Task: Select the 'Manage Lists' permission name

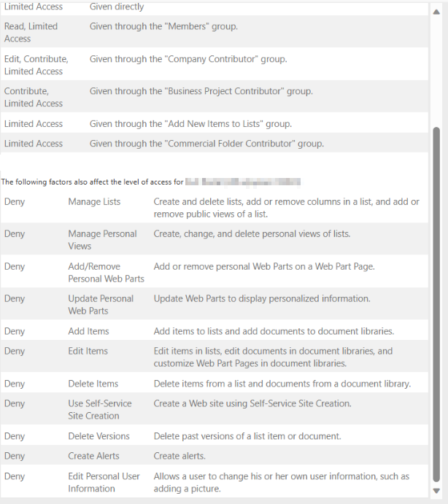Action: [x=94, y=201]
